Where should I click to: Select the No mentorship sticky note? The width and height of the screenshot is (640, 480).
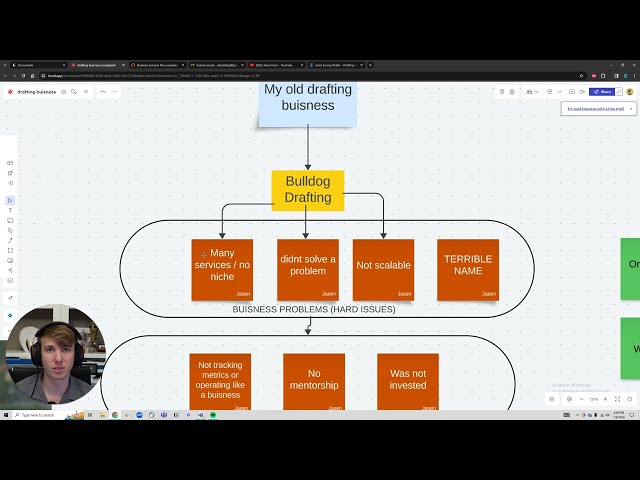[x=314, y=382]
